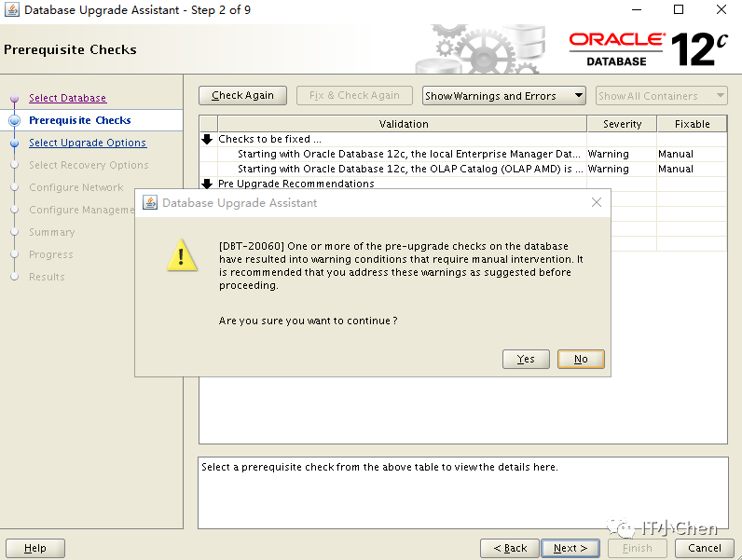Viewport: 742px width, 560px height.
Task: Click the Severity column header
Action: 622,124
